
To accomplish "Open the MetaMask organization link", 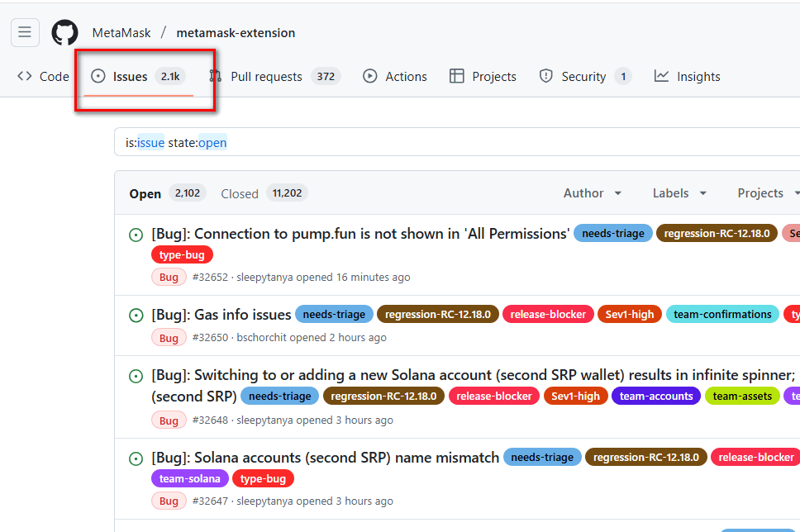I will click(x=121, y=33).
